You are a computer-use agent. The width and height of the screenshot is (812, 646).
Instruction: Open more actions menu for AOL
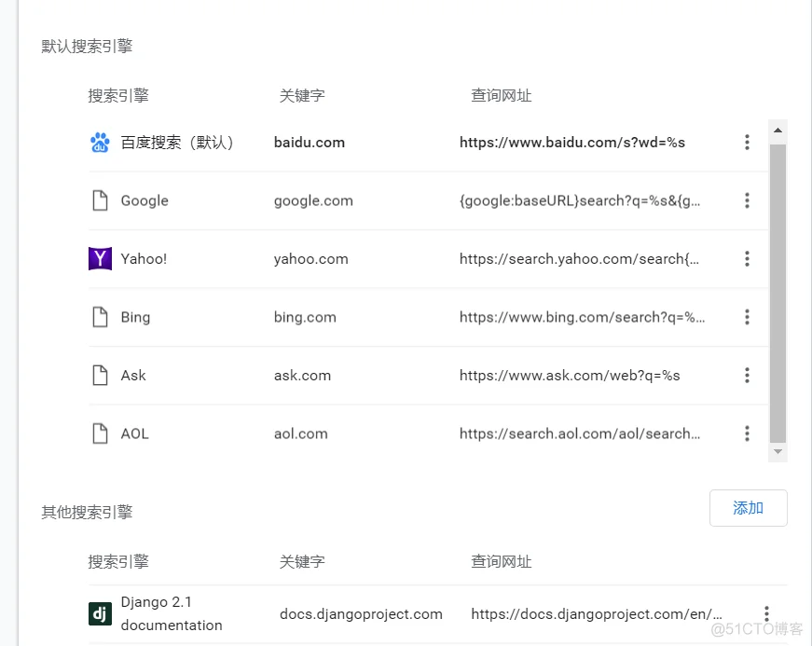[747, 433]
